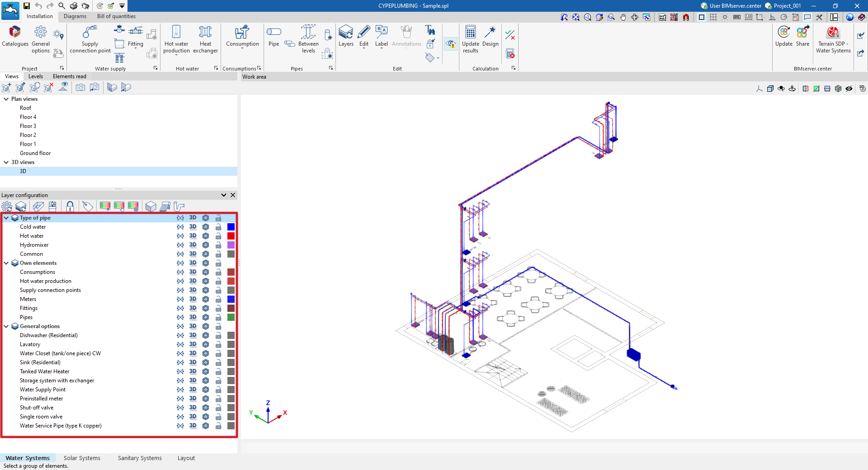Screen dimensions: 868x470
Task: Close the Layer configuration panel
Action: [233, 195]
